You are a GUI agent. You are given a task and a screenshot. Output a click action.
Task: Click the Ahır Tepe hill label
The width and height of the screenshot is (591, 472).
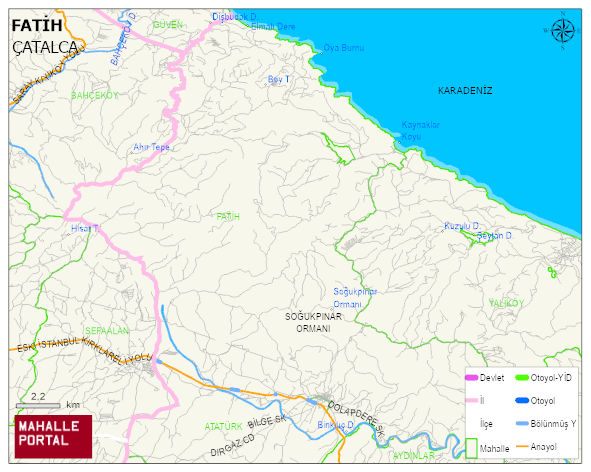[152, 147]
